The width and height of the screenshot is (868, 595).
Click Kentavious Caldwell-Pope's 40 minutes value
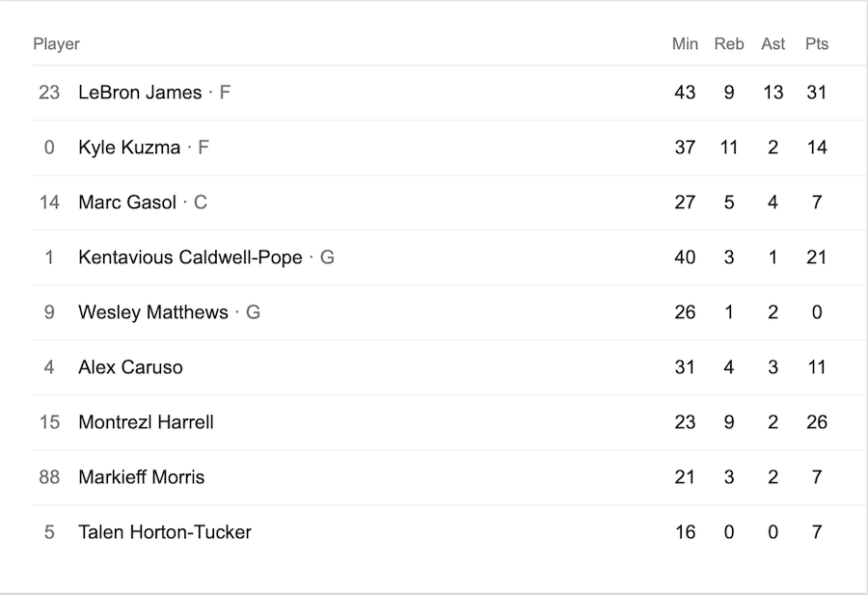(685, 257)
